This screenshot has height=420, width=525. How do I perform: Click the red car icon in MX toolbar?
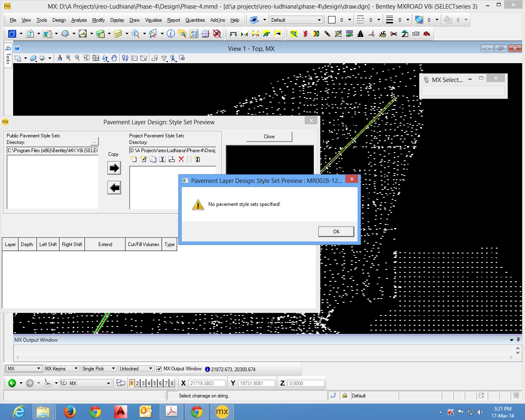pos(427,34)
